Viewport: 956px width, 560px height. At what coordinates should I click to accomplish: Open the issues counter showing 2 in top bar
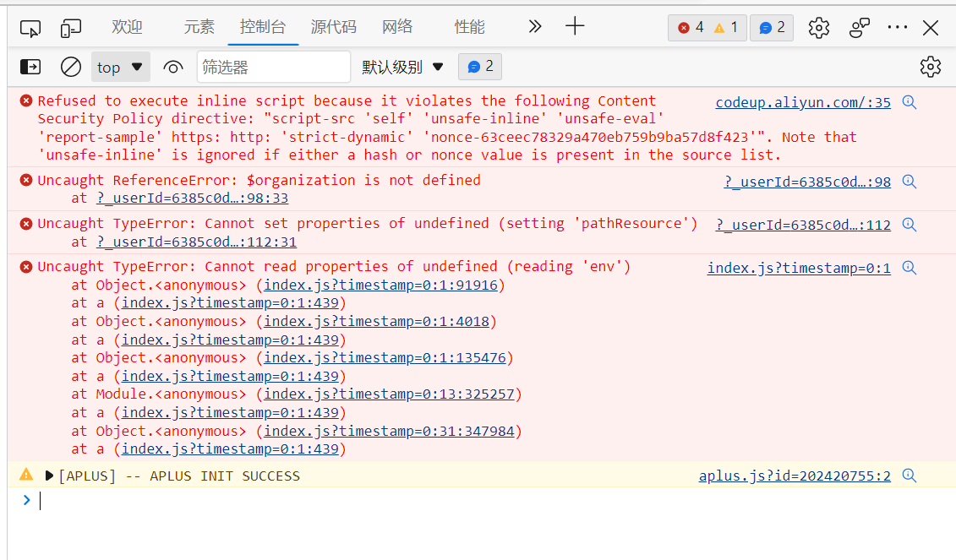click(772, 27)
